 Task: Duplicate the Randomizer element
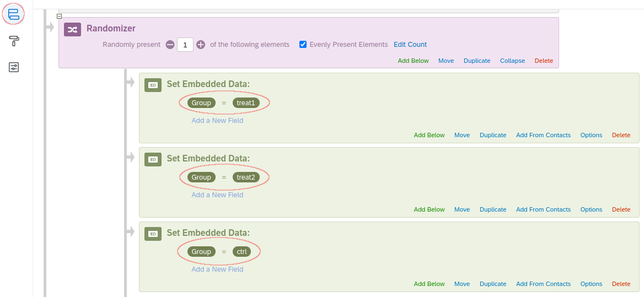(x=477, y=61)
